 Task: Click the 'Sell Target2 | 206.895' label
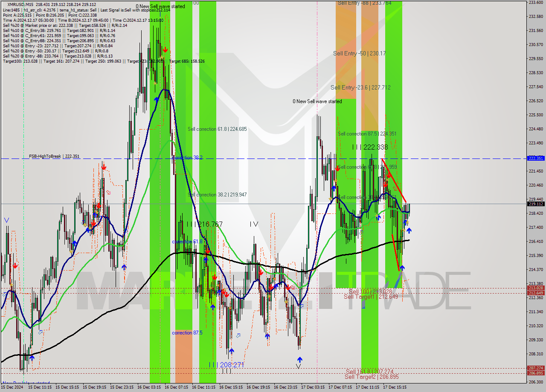[372, 377]
